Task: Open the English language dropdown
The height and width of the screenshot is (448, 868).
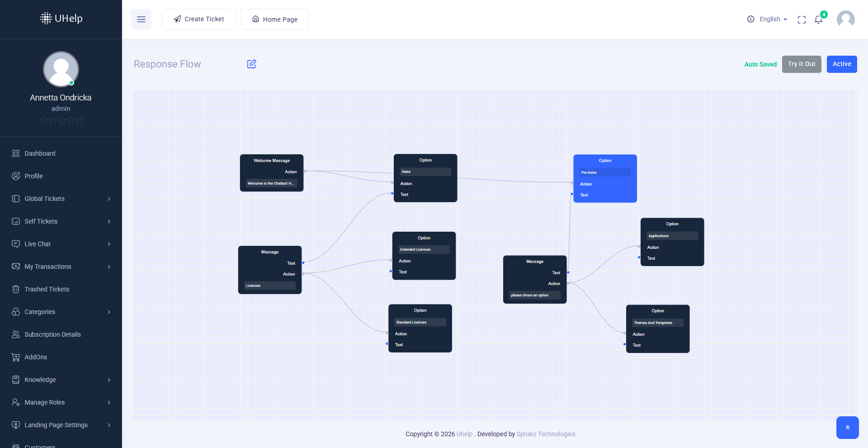Action: 773,19
